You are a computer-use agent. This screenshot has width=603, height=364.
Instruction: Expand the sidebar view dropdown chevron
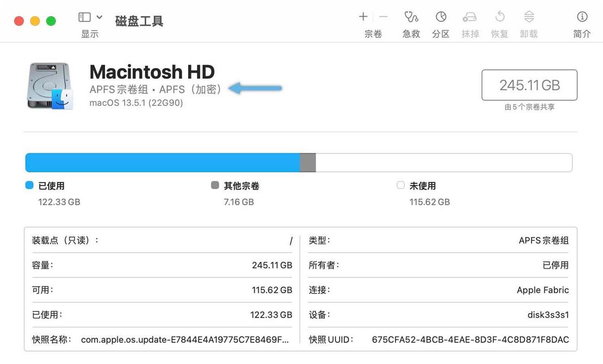click(99, 17)
